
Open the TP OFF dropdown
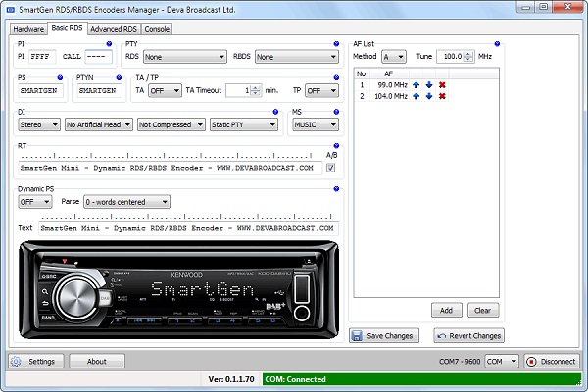tap(321, 91)
